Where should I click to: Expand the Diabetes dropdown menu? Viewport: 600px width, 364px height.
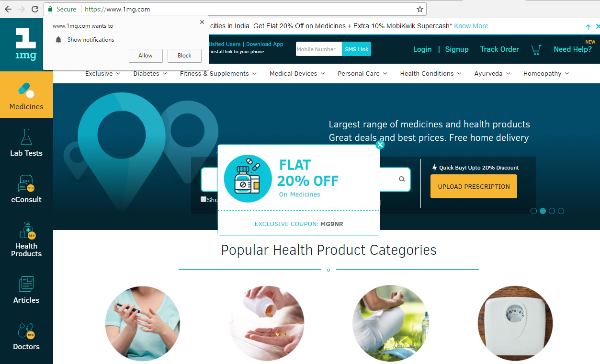click(150, 73)
